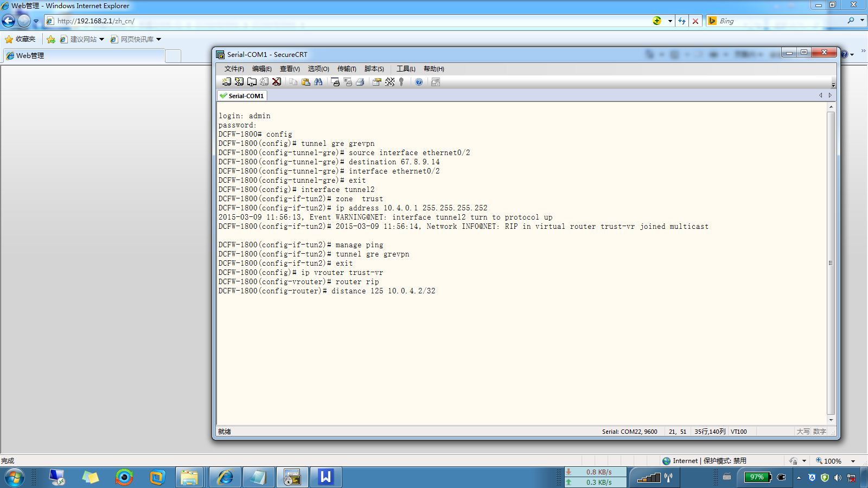Select the Serial-COM1 session tab

[x=242, y=96]
